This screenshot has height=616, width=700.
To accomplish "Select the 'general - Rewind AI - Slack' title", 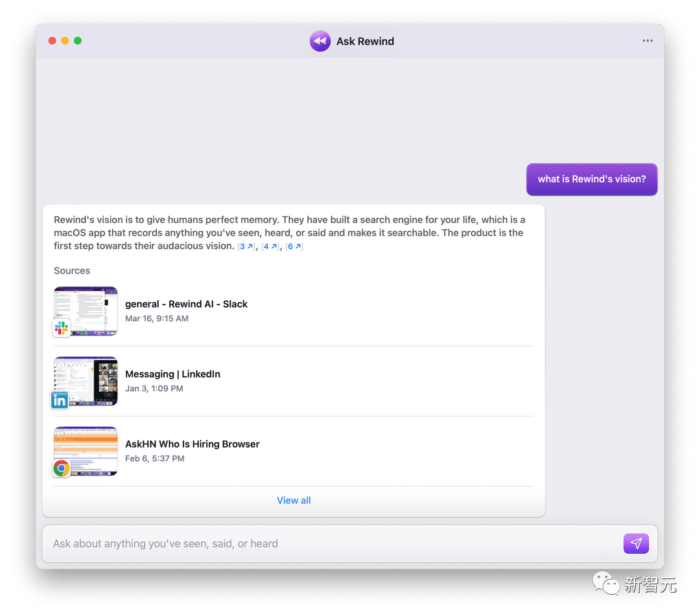I will (x=186, y=304).
